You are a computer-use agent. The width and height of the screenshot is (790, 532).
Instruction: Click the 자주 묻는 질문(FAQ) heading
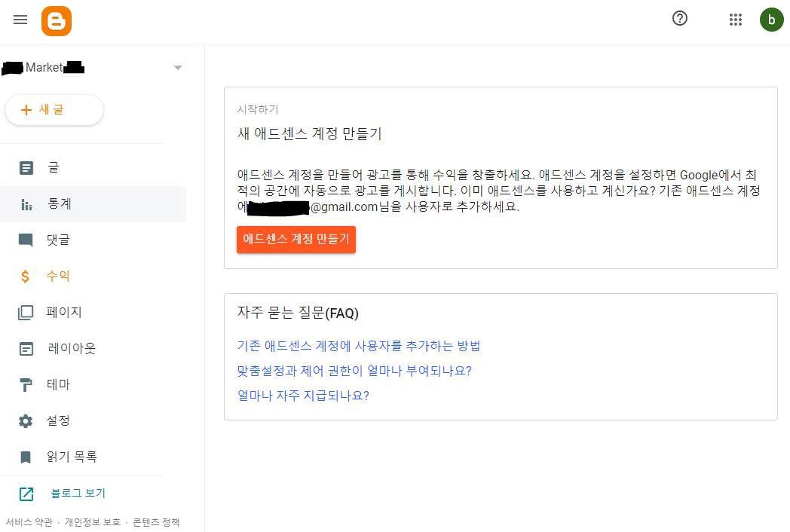(298, 313)
